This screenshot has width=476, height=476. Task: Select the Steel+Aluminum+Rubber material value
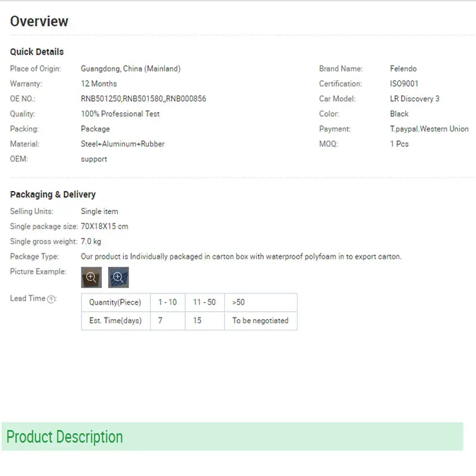click(x=123, y=144)
